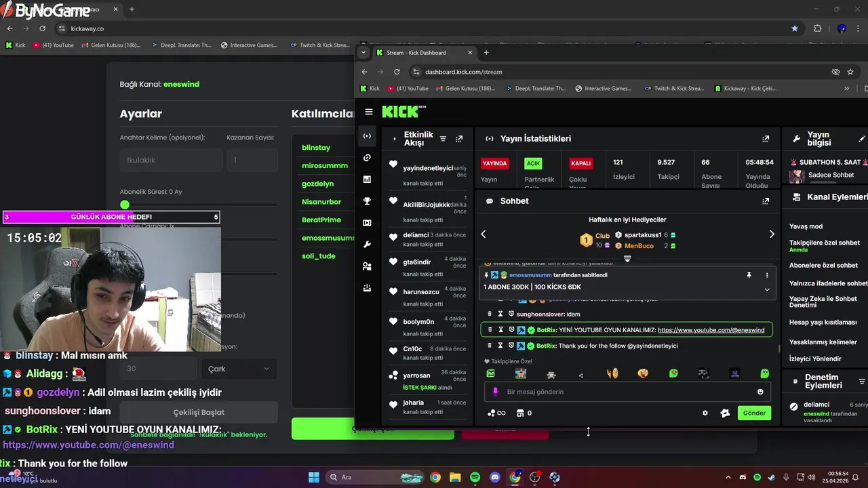Show hidden system tray icons chevron
868x488 pixels.
(728, 477)
